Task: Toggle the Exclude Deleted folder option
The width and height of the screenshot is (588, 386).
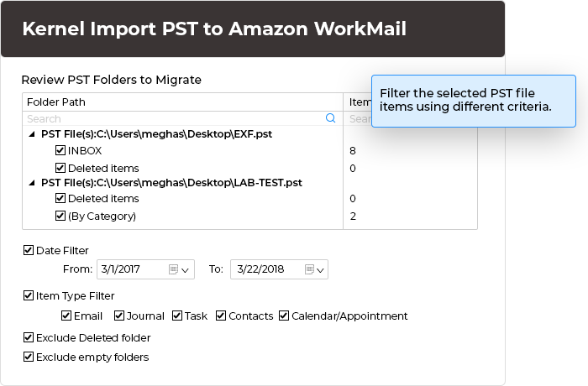Action: (x=29, y=337)
